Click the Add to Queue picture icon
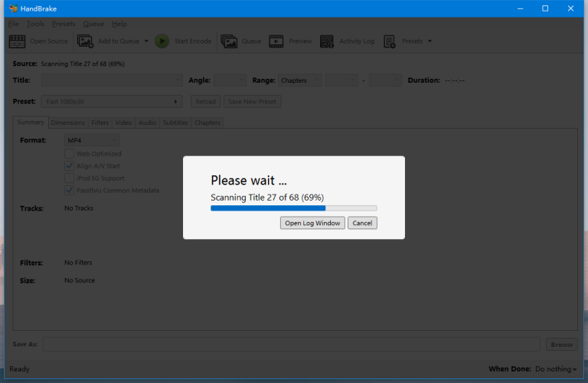Image resolution: width=588 pixels, height=383 pixels. pos(85,41)
